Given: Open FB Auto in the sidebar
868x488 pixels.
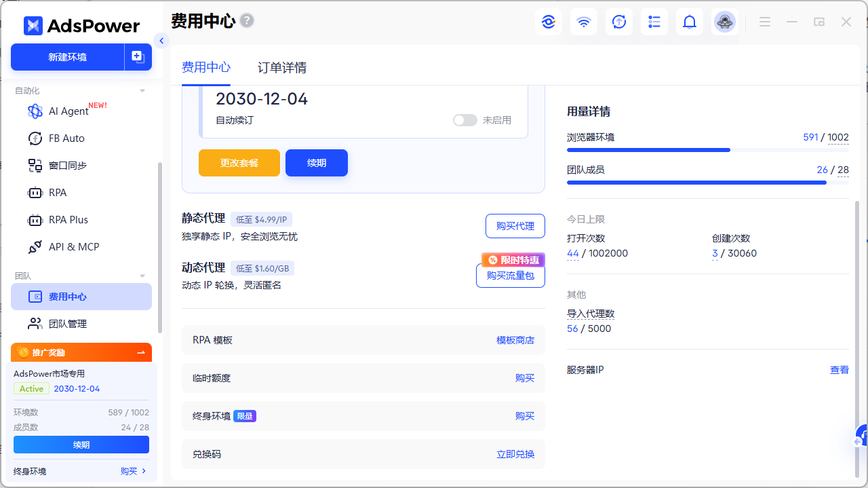Looking at the screenshot, I should (x=81, y=138).
